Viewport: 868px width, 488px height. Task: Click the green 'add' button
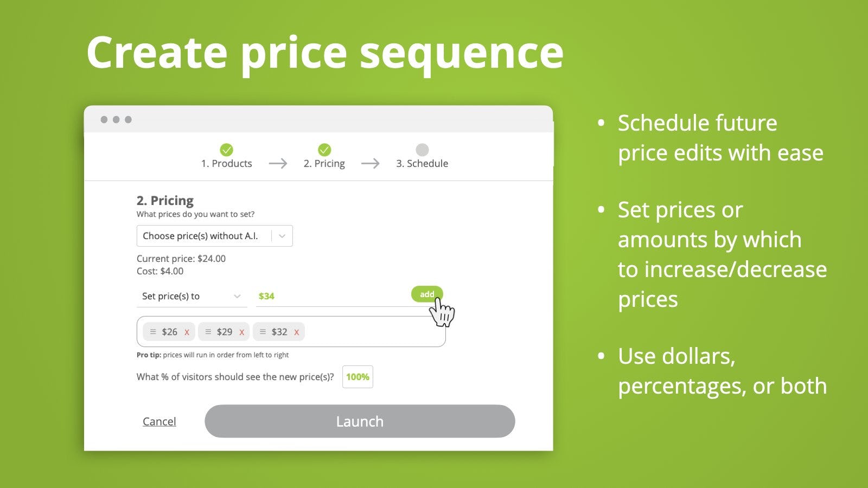click(426, 294)
